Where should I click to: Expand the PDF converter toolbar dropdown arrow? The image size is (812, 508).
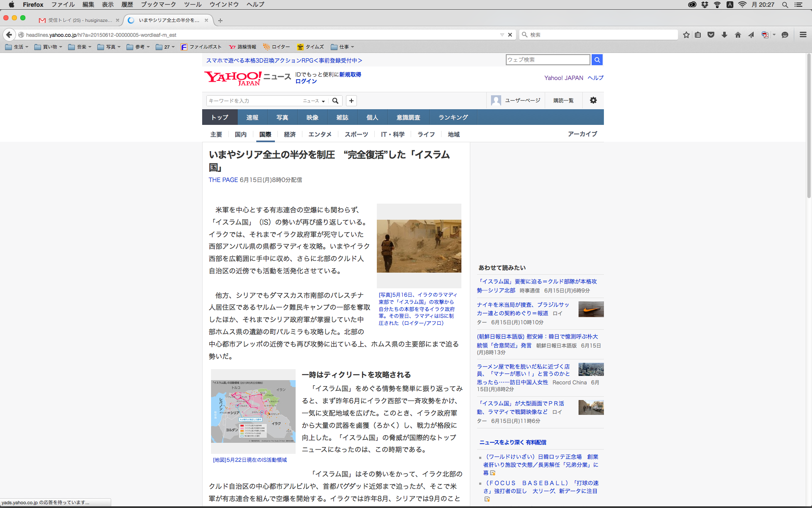[774, 35]
